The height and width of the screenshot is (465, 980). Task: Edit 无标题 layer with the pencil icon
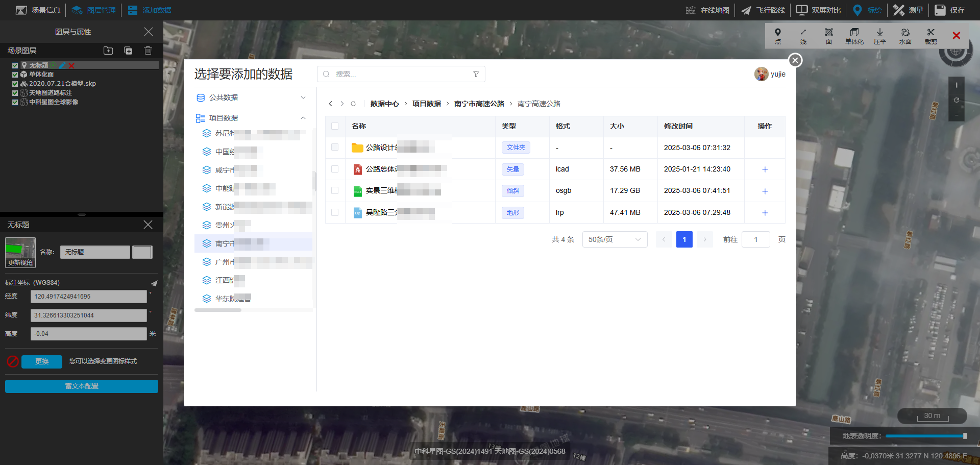[x=62, y=65]
